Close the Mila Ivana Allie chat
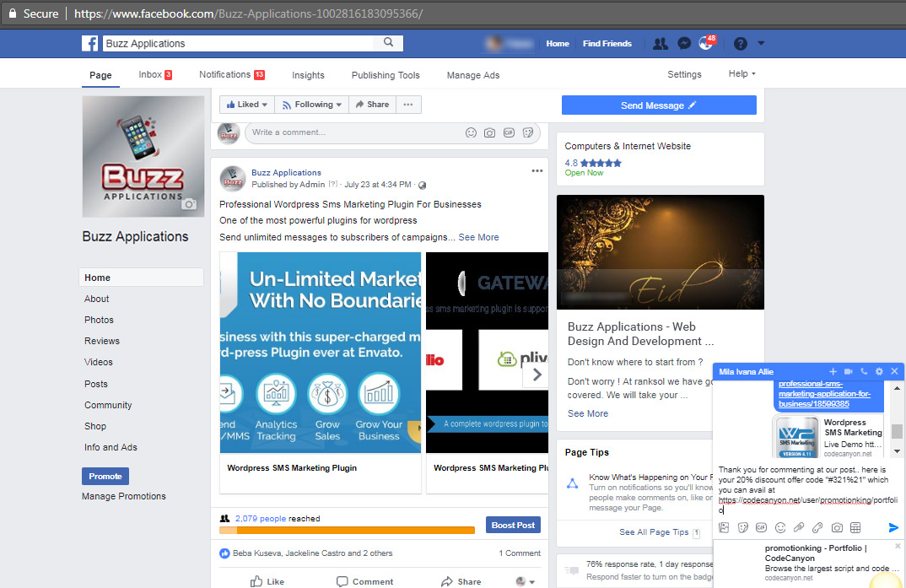Image resolution: width=906 pixels, height=588 pixels. [894, 371]
